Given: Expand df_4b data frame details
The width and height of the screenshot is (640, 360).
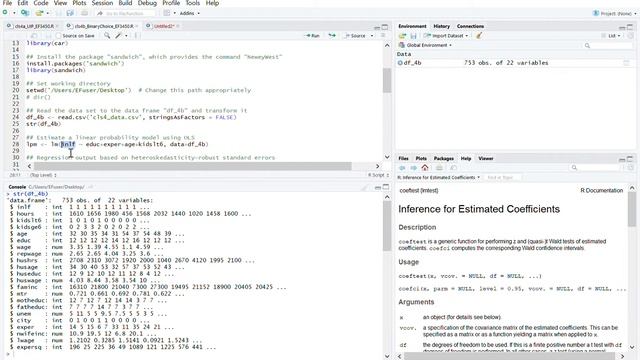Looking at the screenshot, I should (x=400, y=63).
